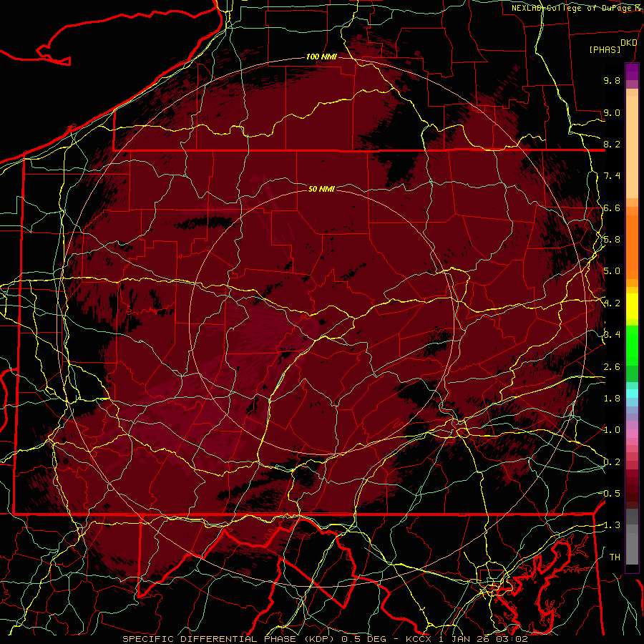Click the 9.0 legend value

(612, 112)
